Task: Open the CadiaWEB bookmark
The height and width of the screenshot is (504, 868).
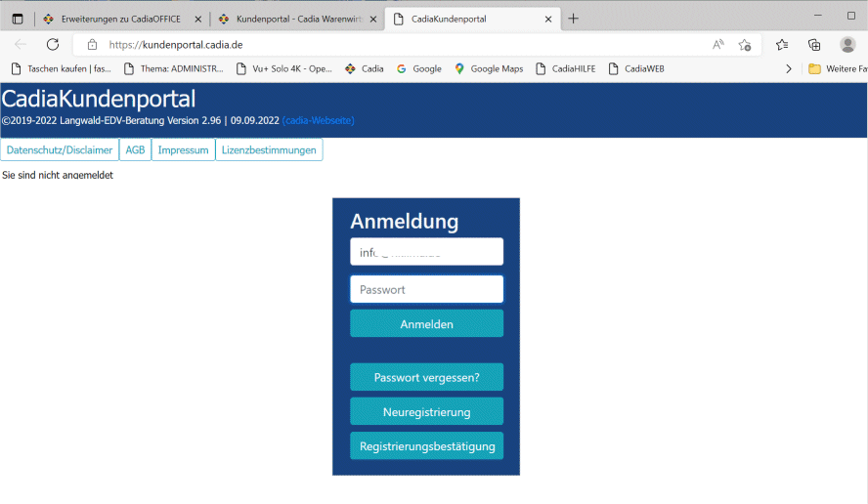Action: point(636,68)
